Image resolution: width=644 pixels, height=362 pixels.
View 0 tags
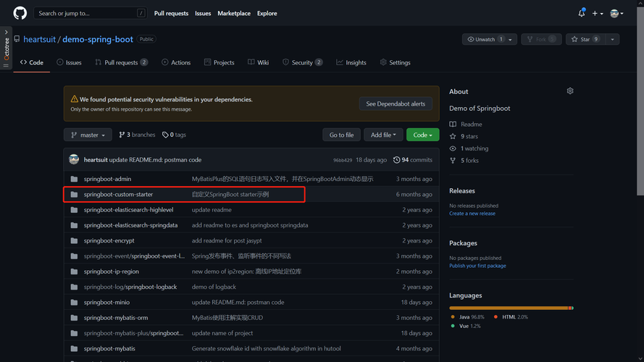pyautogui.click(x=174, y=135)
